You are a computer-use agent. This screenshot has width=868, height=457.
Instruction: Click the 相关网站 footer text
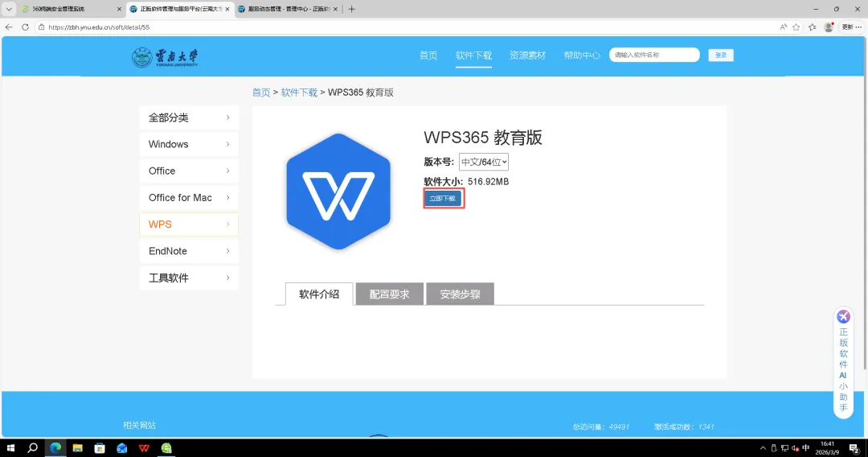[x=140, y=426]
